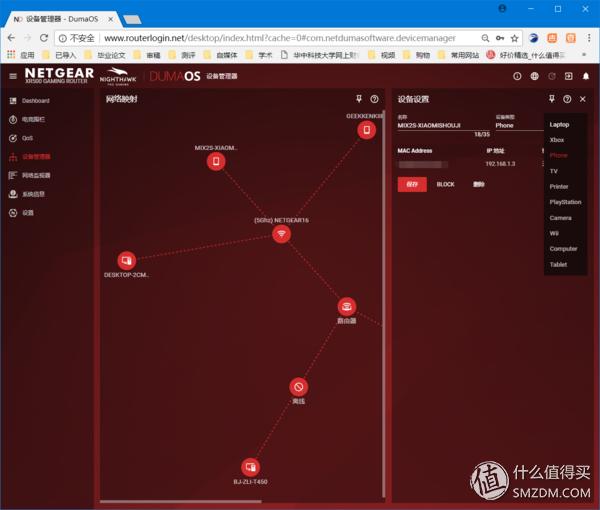600x510 pixels.
Task: Click the zoom magnifier icon in address bar
Action: tap(485, 38)
